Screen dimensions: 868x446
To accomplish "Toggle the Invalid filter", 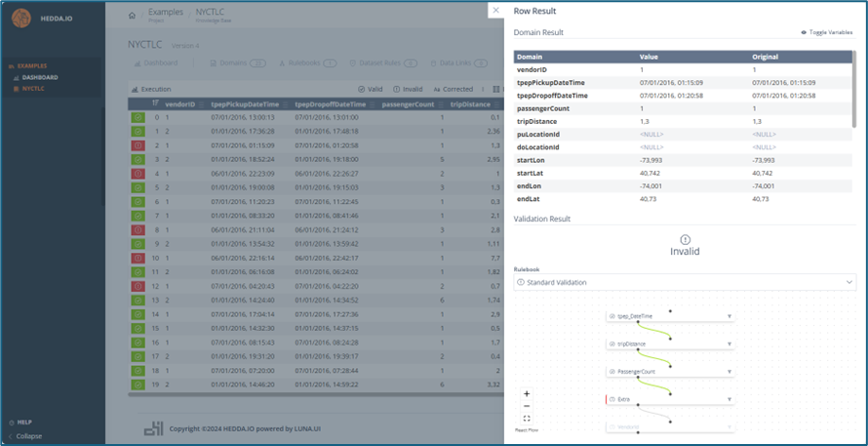I will pyautogui.click(x=408, y=89).
